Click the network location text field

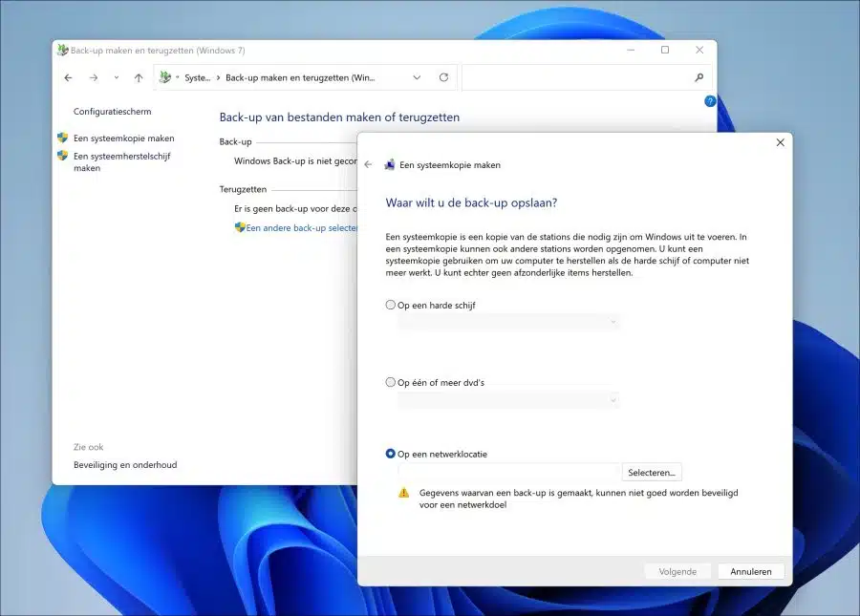[508, 472]
